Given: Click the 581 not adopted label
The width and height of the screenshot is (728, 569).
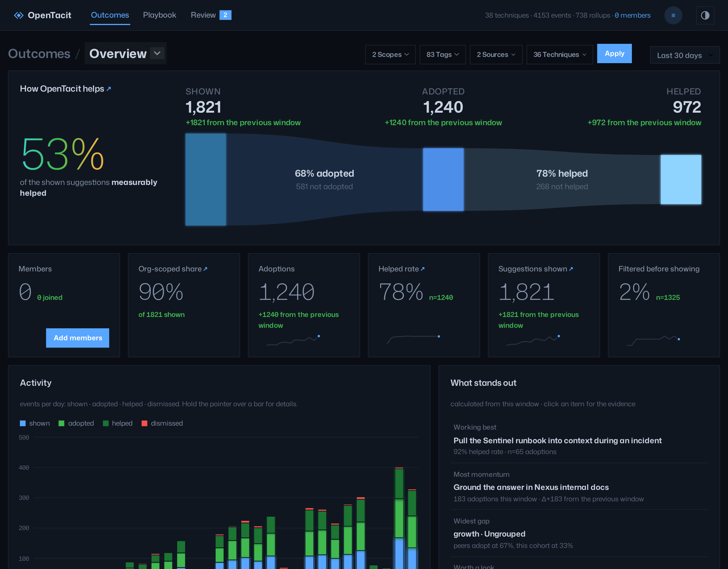Looking at the screenshot, I should point(324,186).
